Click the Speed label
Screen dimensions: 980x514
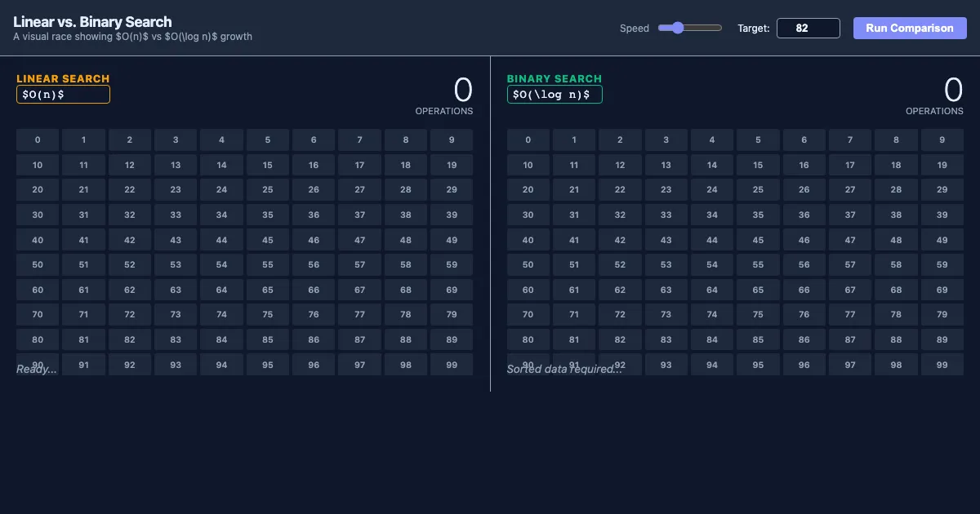(x=635, y=29)
